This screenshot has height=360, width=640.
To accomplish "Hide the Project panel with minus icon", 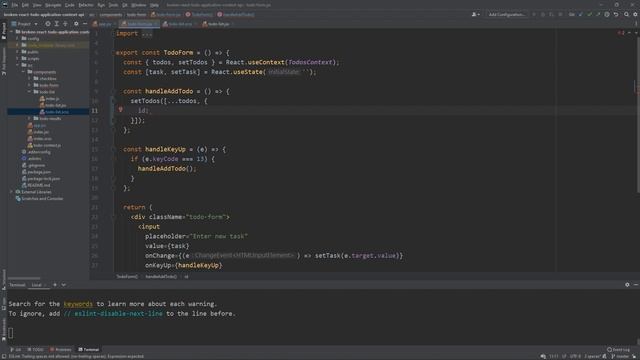I will pos(84,24).
